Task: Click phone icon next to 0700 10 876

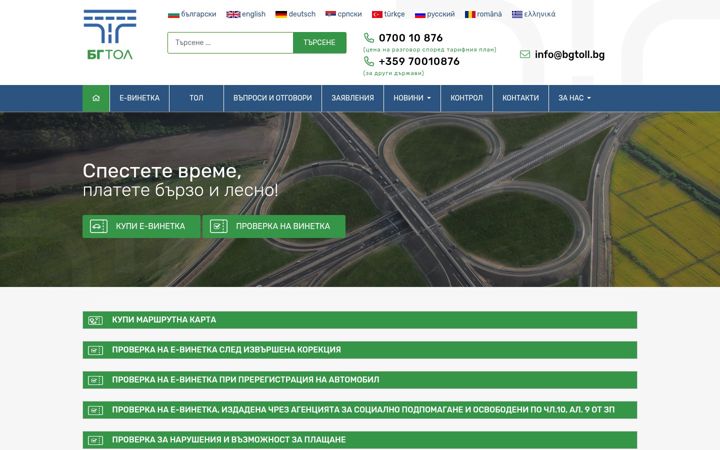Action: (x=369, y=38)
